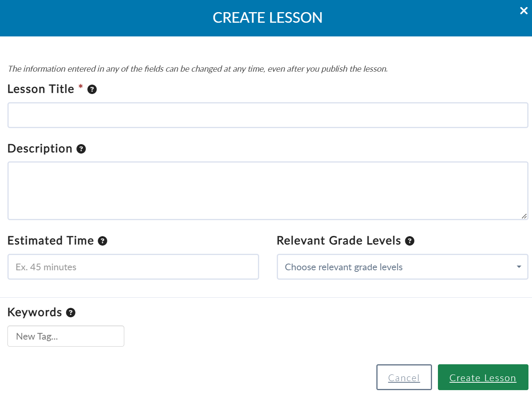Screen dimensions: 532x396
Task: Click the grade levels dropdown arrow
Action: coord(519,267)
